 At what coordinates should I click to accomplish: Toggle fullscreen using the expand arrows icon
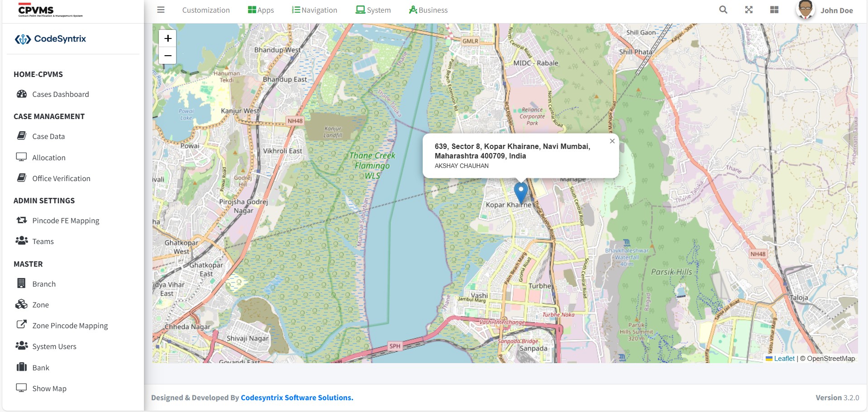click(x=749, y=10)
